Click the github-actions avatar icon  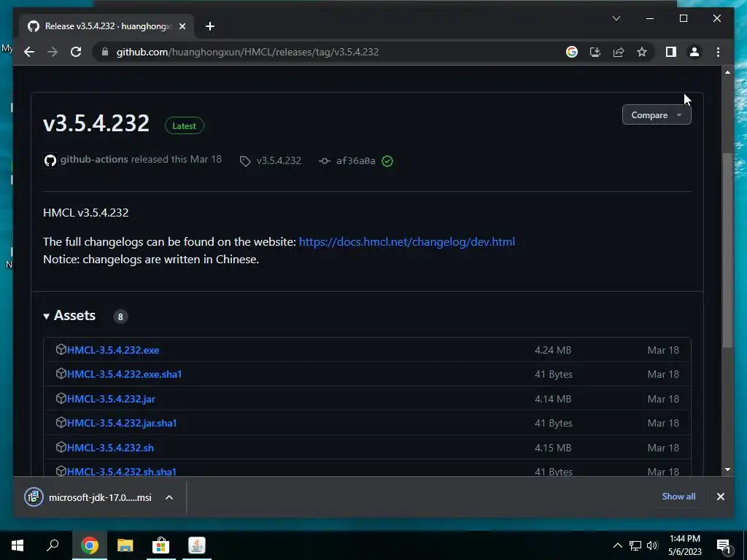(50, 160)
